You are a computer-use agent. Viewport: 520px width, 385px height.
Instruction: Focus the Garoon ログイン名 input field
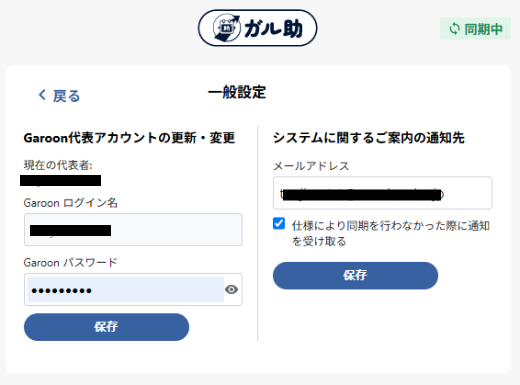(133, 230)
